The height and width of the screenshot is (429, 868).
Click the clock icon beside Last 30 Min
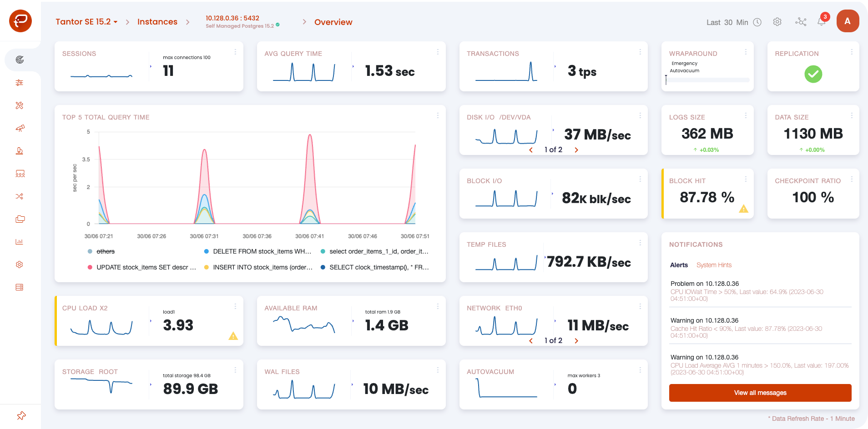click(757, 22)
